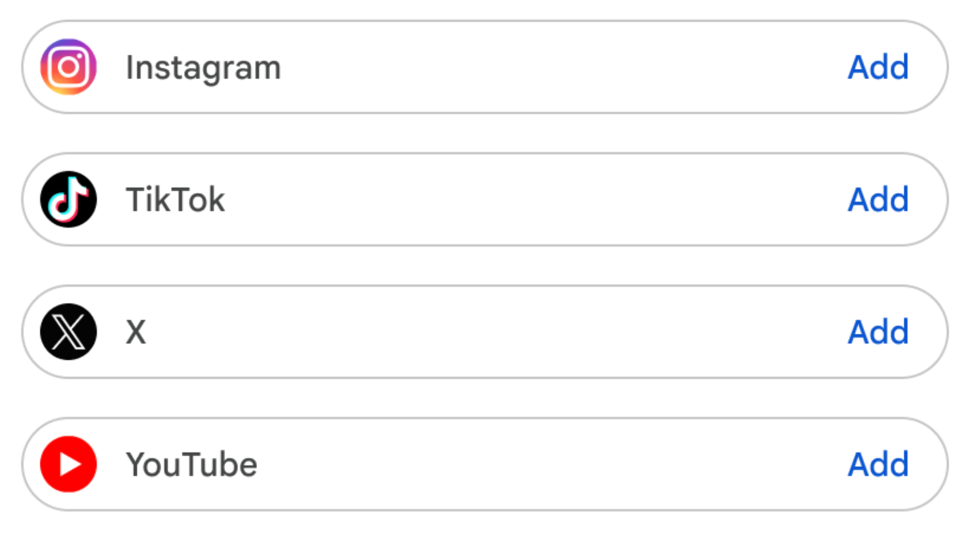This screenshot has height=541, width=980.
Task: Click the YouTube text label
Action: click(192, 465)
